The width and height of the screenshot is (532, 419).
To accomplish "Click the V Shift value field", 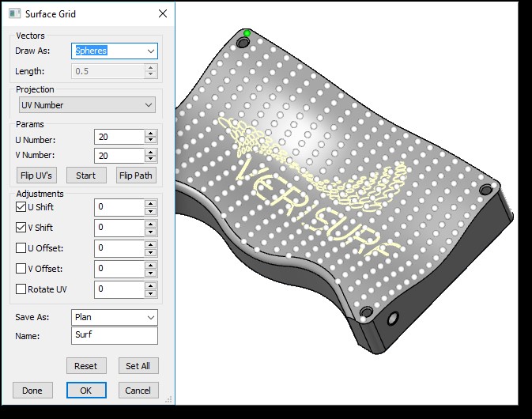I will tap(119, 228).
